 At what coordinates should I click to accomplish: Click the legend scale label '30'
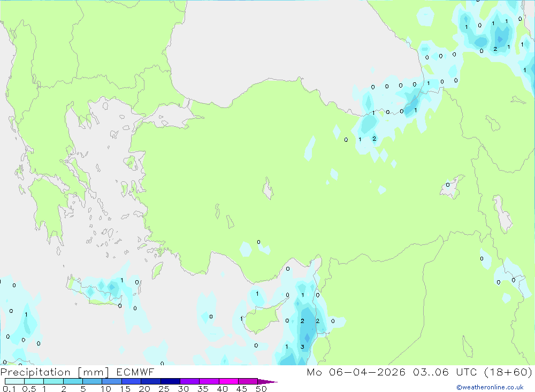183,389
